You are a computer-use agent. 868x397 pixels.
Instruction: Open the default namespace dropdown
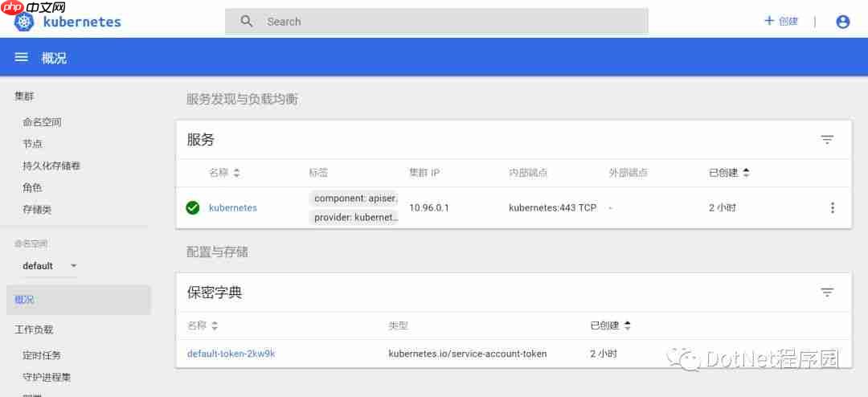tap(50, 266)
